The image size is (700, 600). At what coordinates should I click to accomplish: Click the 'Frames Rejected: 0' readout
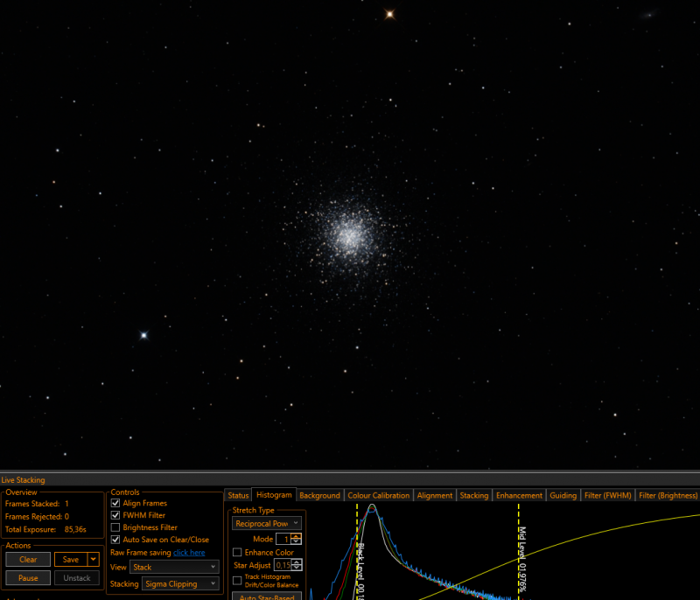click(x=37, y=517)
